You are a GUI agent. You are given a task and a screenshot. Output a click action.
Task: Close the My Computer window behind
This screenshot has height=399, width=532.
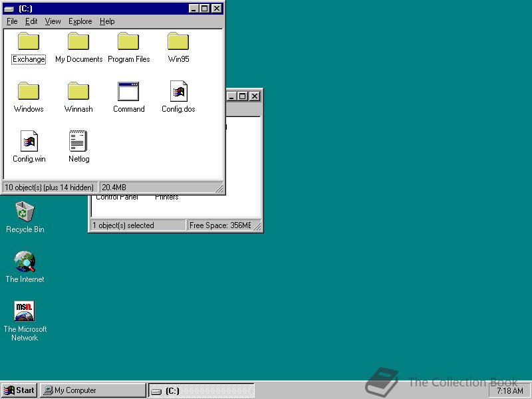pyautogui.click(x=255, y=96)
